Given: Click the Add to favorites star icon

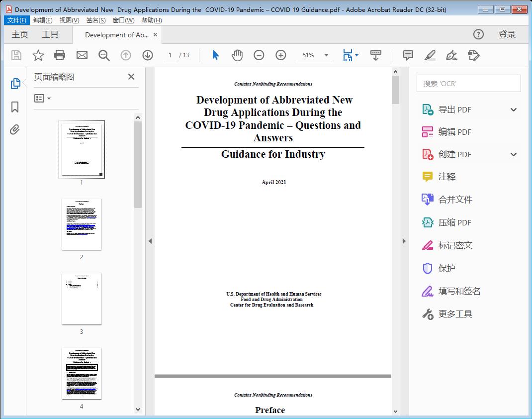Looking at the screenshot, I should [38, 55].
